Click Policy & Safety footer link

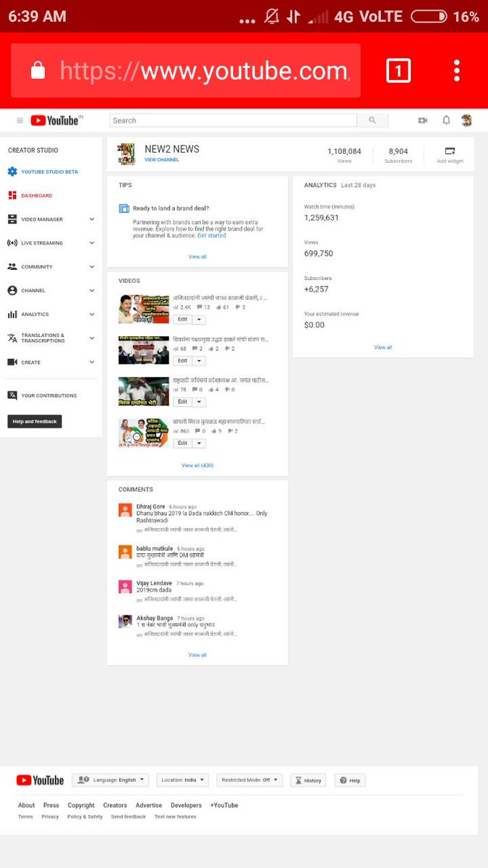tap(85, 817)
